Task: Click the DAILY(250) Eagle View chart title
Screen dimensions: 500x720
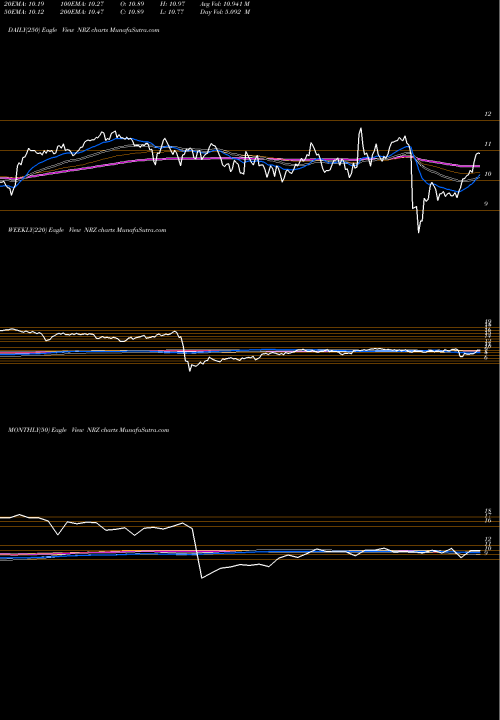Action: (x=84, y=30)
